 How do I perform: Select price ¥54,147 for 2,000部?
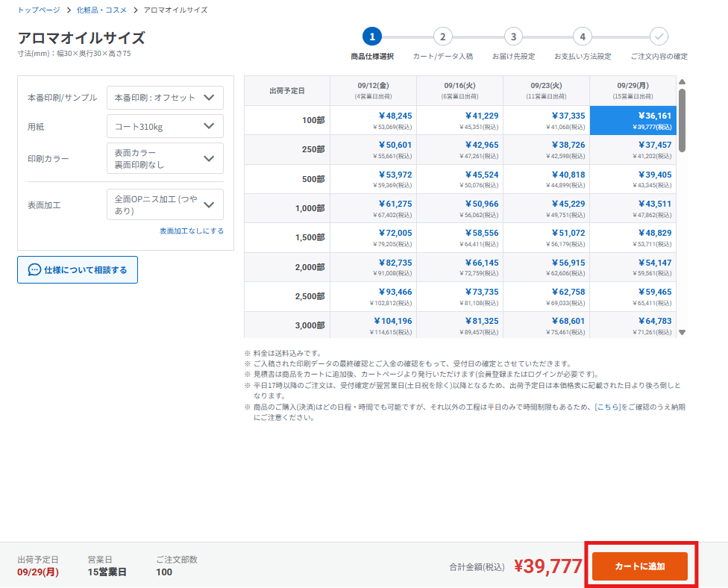[x=633, y=268]
